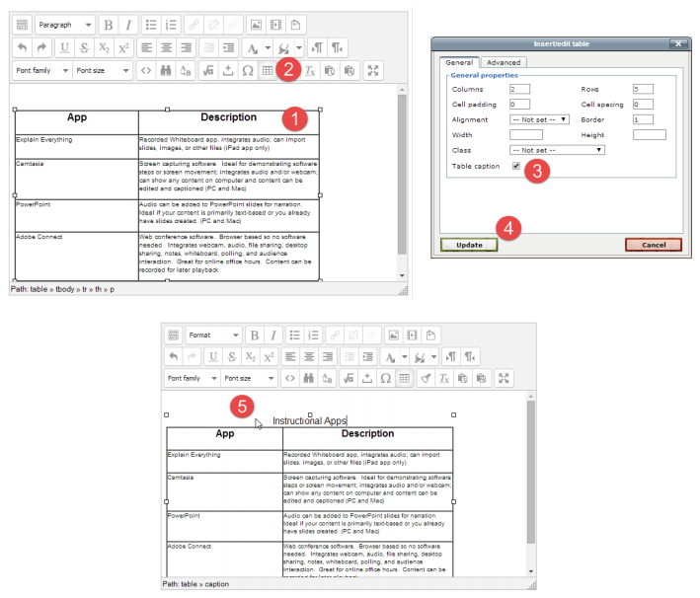Open the Class dropdown in table dialog

click(x=557, y=150)
